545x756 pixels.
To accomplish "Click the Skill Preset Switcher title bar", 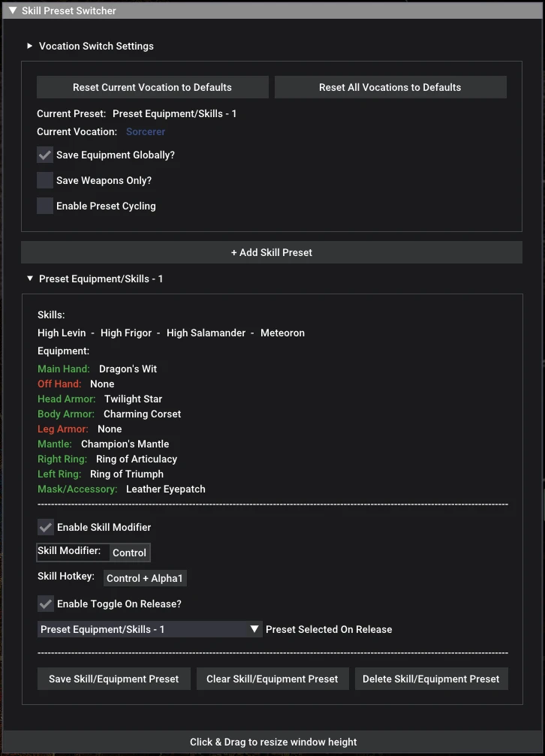I will point(272,10).
